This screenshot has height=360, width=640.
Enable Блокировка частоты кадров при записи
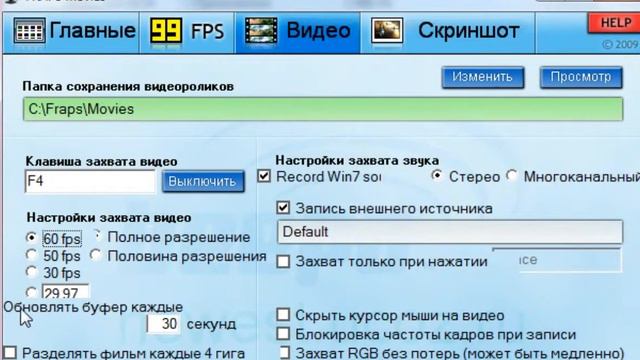[283, 334]
